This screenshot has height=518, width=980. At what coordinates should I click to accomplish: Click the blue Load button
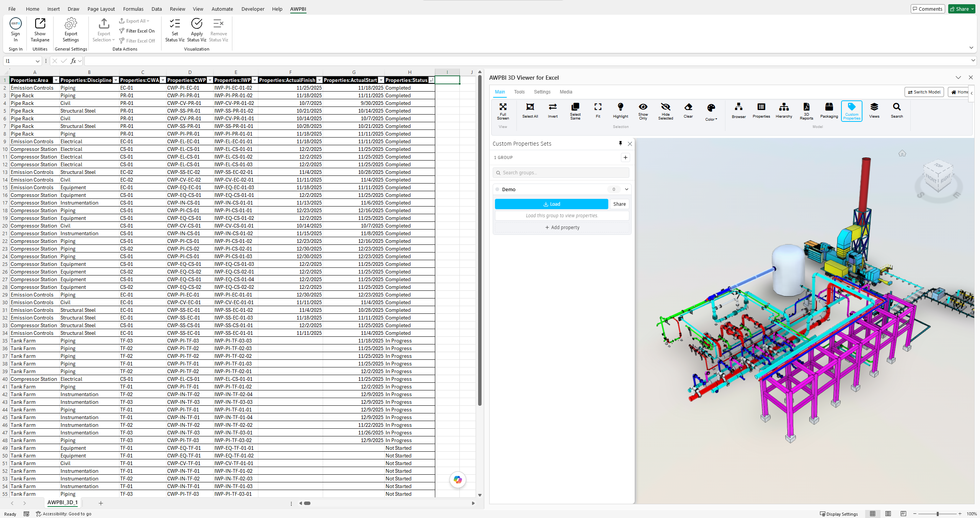(x=551, y=204)
